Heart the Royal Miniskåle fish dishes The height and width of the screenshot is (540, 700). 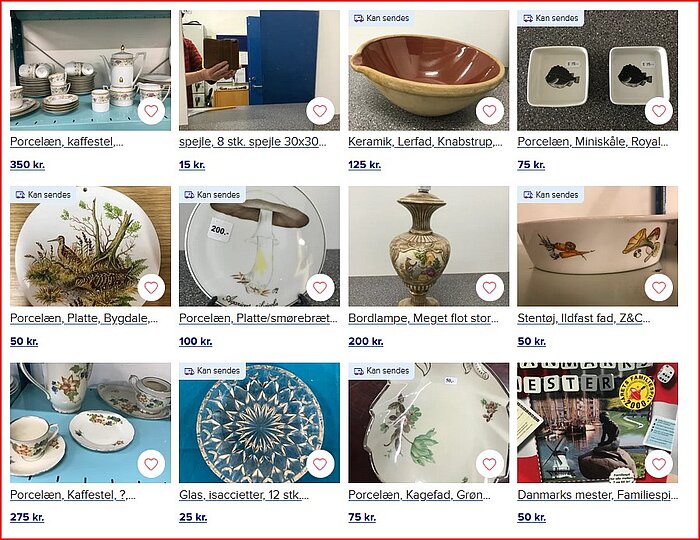(x=659, y=111)
